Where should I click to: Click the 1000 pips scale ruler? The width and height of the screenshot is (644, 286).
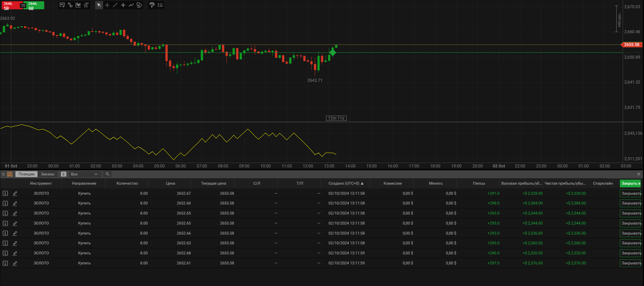[618, 19]
